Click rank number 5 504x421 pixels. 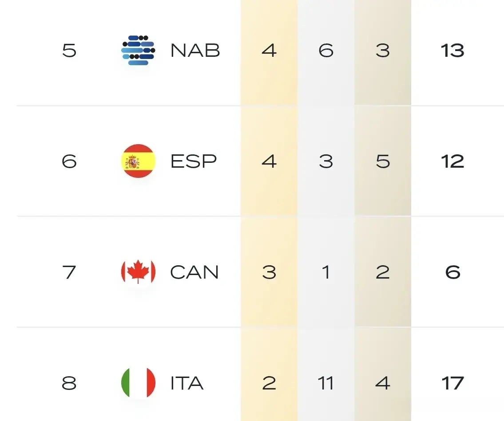click(x=69, y=51)
